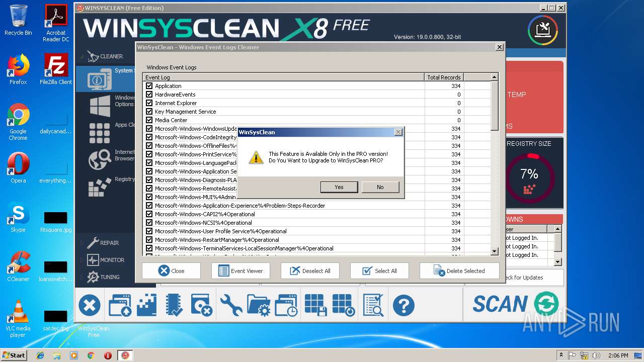Sort by Total Records column header

444,77
